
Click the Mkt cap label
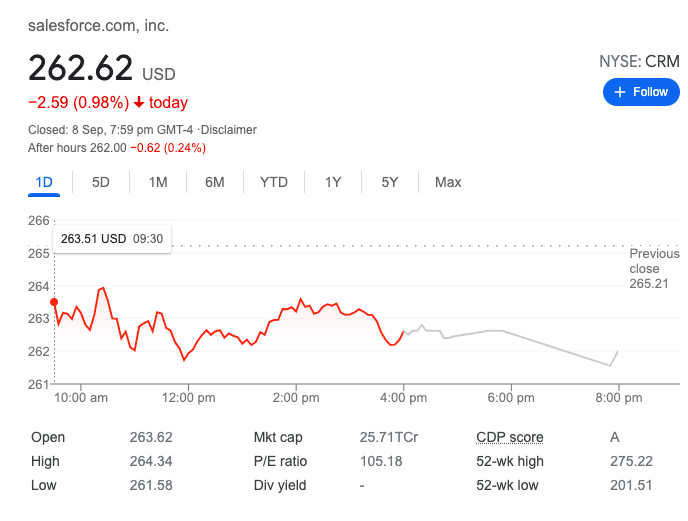coord(278,437)
